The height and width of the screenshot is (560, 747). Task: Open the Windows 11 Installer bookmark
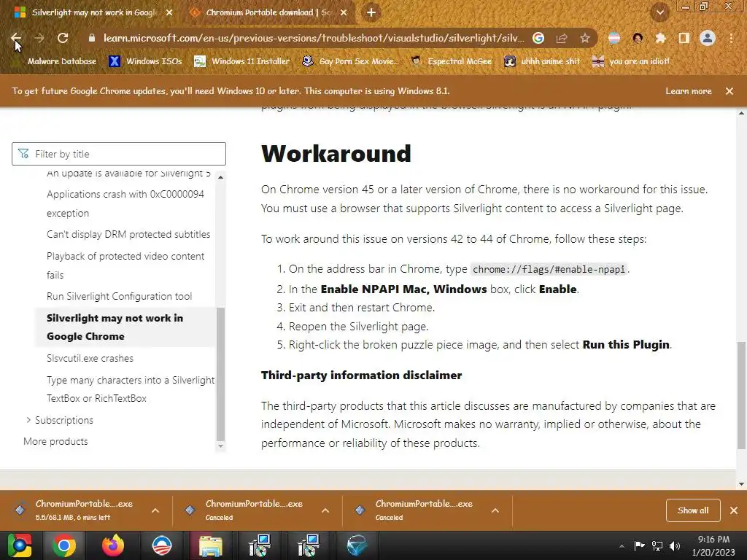(x=242, y=61)
